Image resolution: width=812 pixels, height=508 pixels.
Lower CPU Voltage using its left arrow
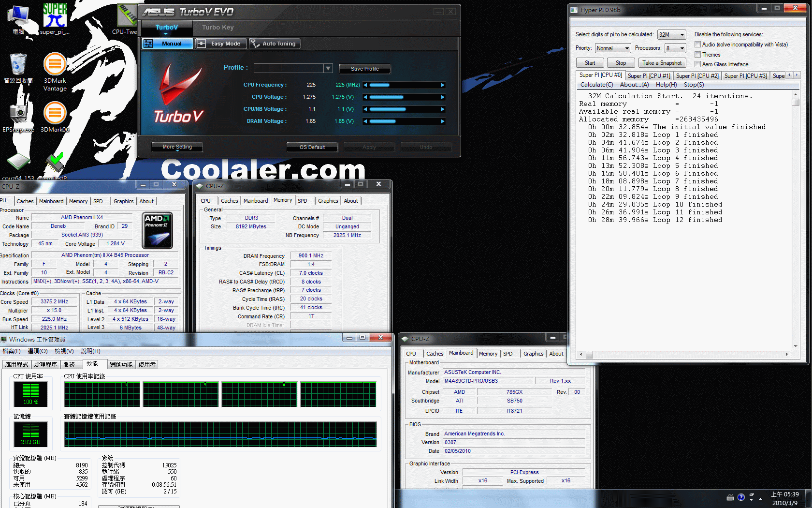(365, 97)
